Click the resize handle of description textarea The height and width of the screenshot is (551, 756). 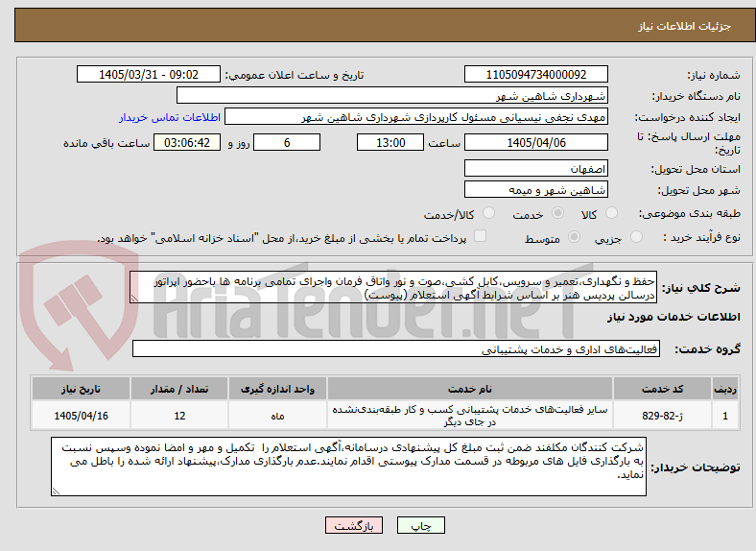134,299
